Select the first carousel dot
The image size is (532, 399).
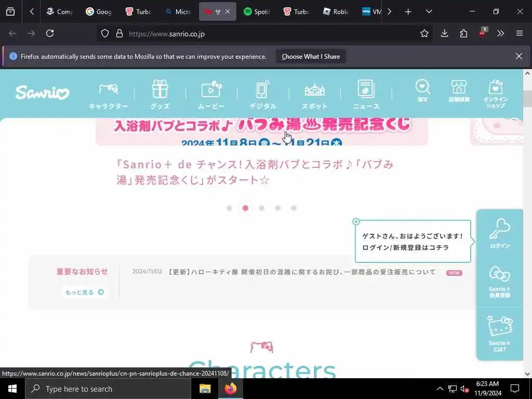click(229, 208)
